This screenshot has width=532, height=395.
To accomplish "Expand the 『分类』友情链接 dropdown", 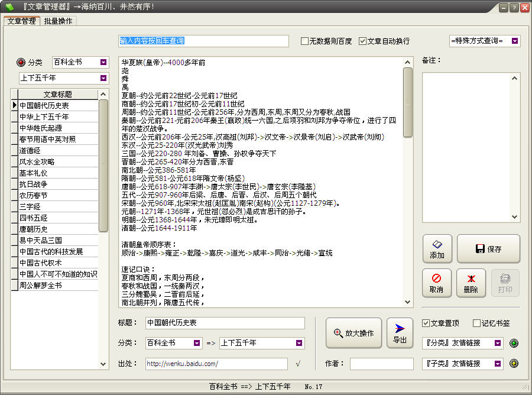I will (x=498, y=343).
